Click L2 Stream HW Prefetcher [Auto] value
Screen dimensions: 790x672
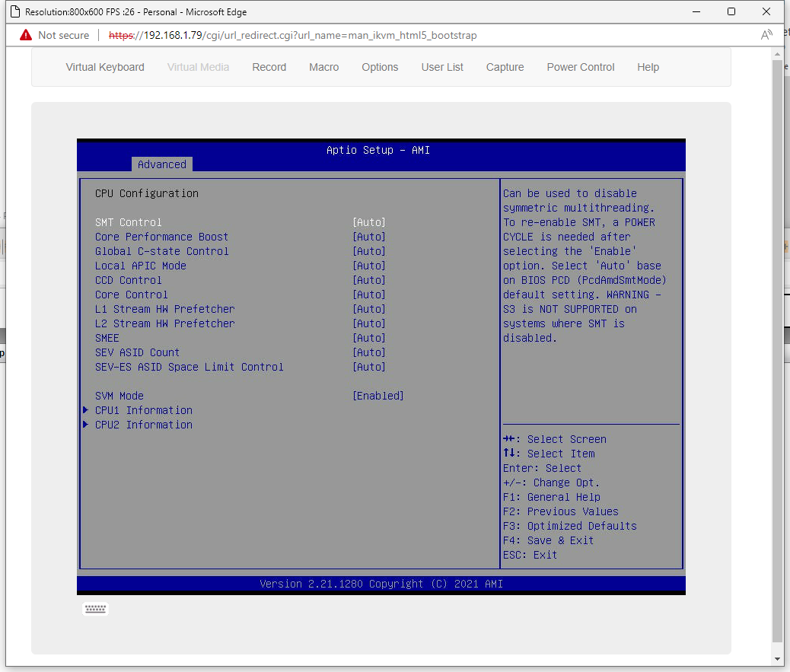click(369, 323)
